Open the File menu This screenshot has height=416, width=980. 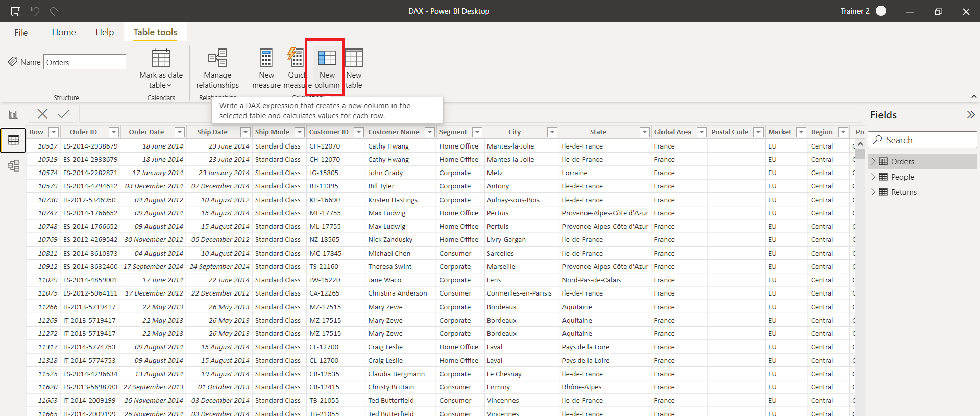pos(21,32)
